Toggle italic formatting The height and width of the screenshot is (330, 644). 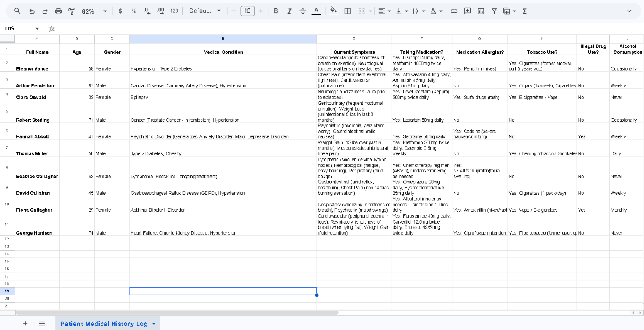289,11
